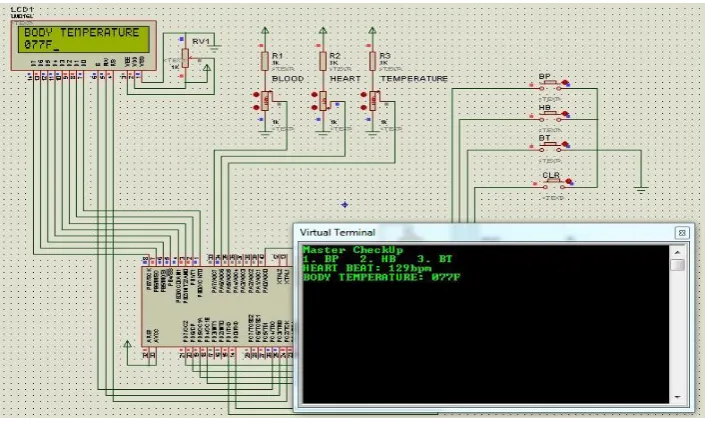Image resolution: width=705 pixels, height=422 pixels.
Task: Click the CLR push button
Action: click(553, 183)
